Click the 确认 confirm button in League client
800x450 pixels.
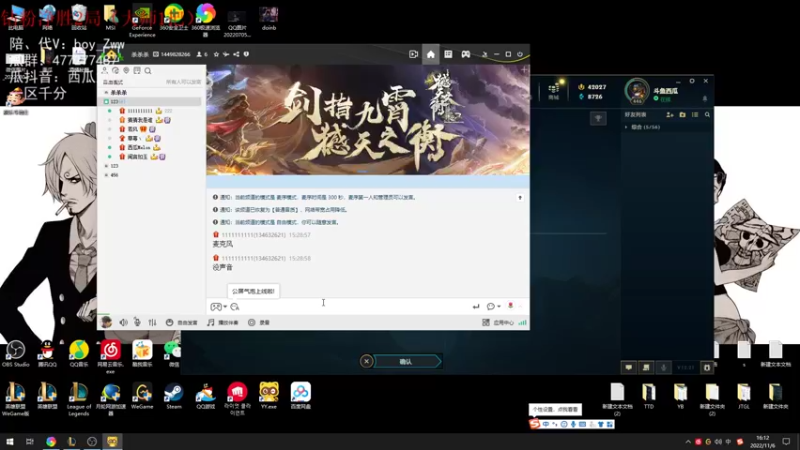point(406,362)
